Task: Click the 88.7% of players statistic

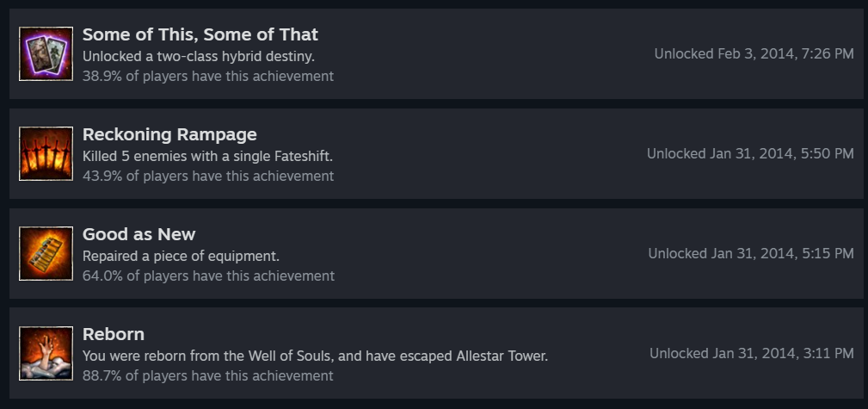Action: click(208, 375)
